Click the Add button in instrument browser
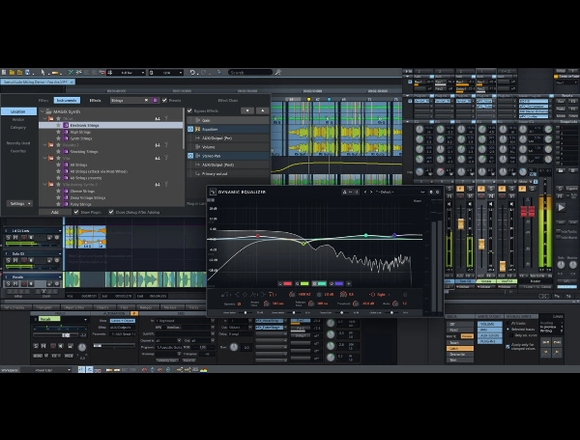The image size is (580, 440). (x=55, y=212)
